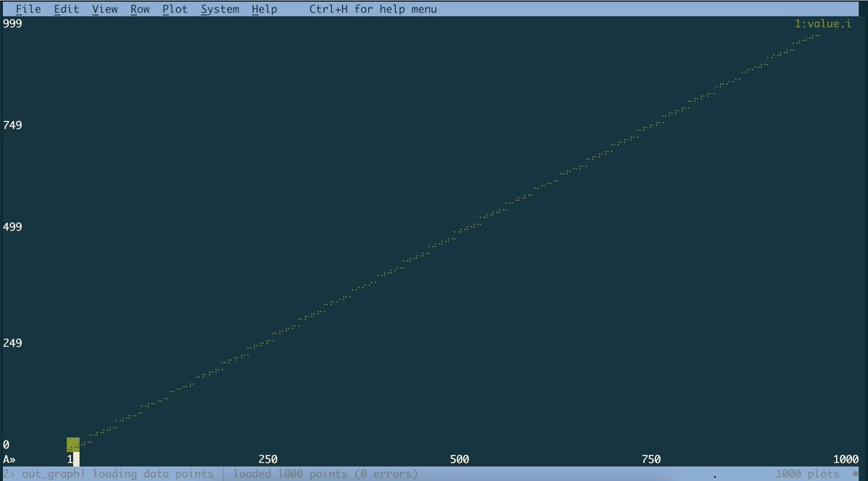Open the Plot menu
868x481 pixels.
click(x=175, y=9)
